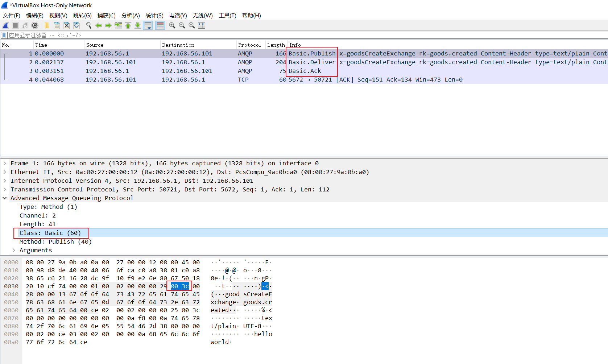The height and width of the screenshot is (364, 608).
Task: Select the Method: Publish (40) field
Action: pos(55,242)
